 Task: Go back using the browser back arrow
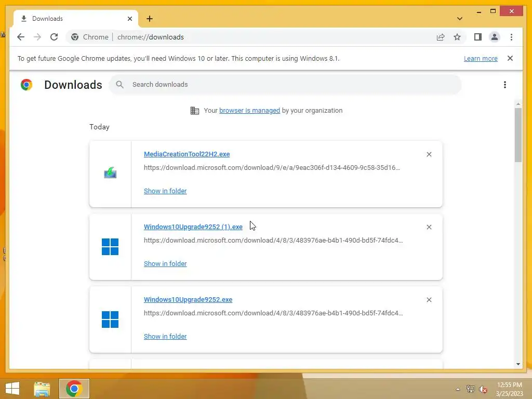[21, 37]
